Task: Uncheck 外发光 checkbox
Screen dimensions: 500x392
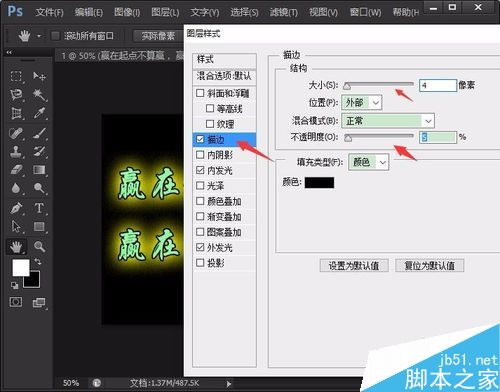Action: (200, 247)
